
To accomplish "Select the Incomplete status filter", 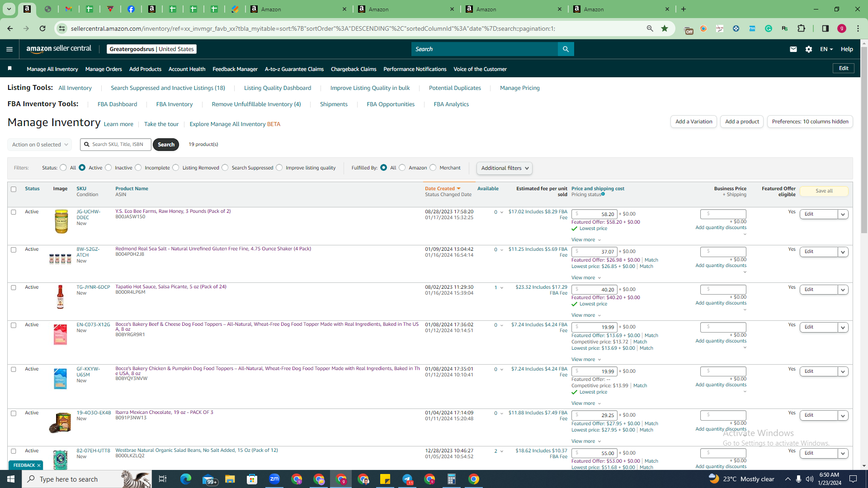I will tap(138, 168).
